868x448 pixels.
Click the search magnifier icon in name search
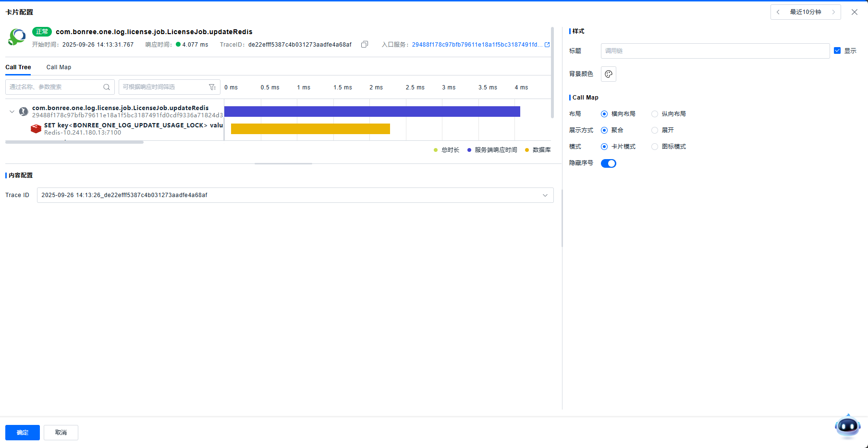point(107,87)
